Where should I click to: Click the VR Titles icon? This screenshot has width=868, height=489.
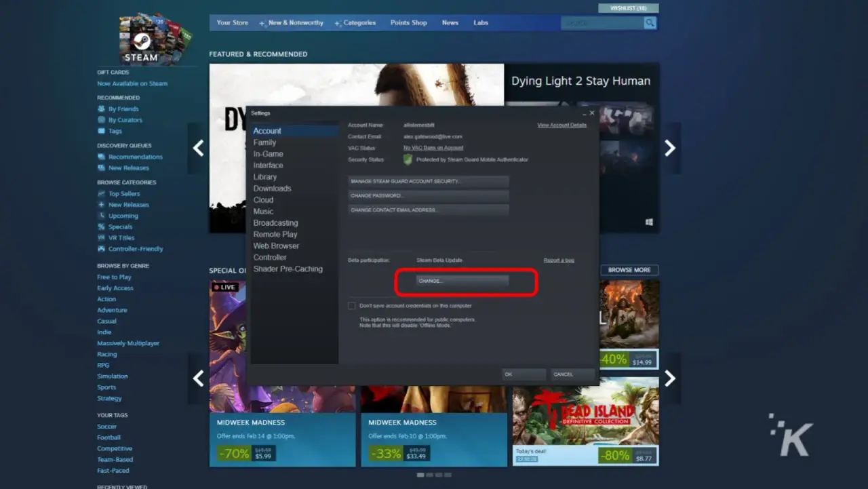tap(102, 238)
